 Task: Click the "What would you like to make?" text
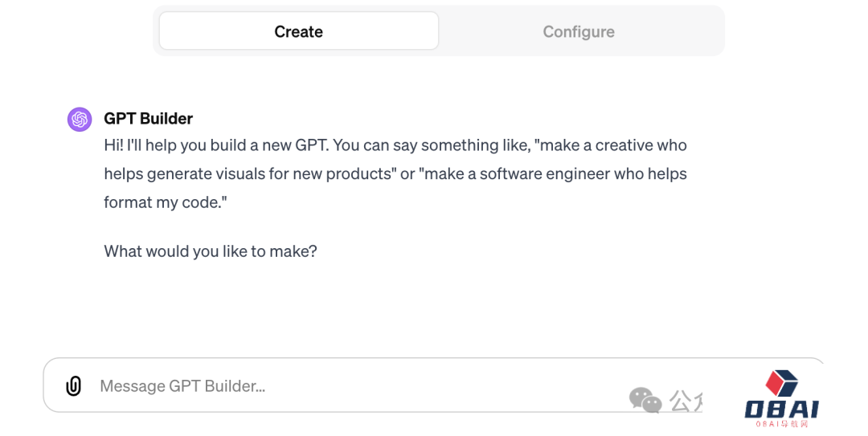click(x=211, y=251)
